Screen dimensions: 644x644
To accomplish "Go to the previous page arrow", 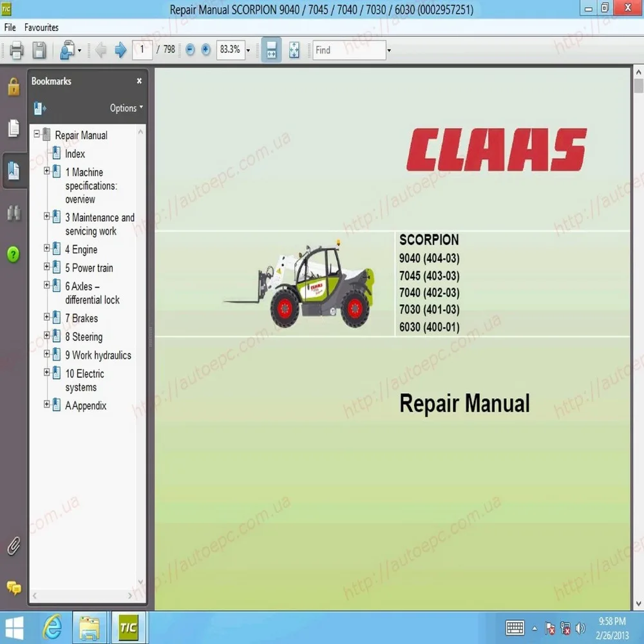I will tap(100, 50).
